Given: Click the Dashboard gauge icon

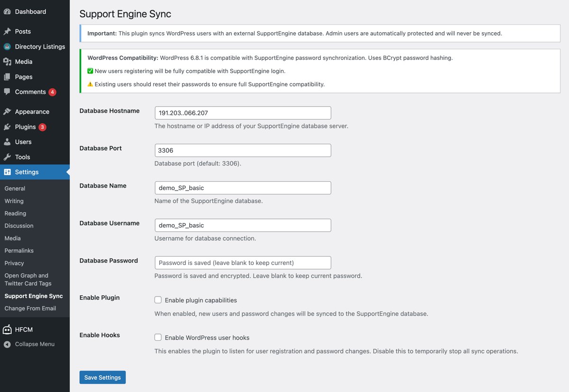Looking at the screenshot, I should (x=7, y=11).
